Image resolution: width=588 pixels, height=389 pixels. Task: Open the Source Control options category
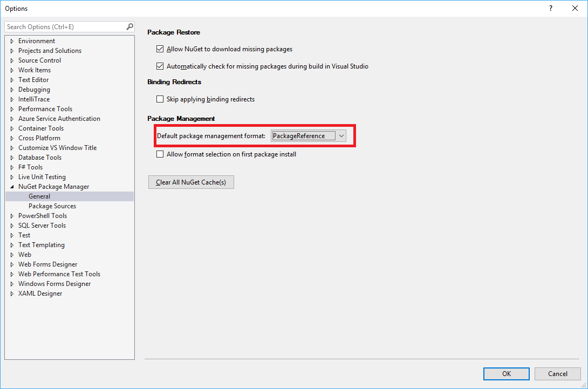point(39,60)
